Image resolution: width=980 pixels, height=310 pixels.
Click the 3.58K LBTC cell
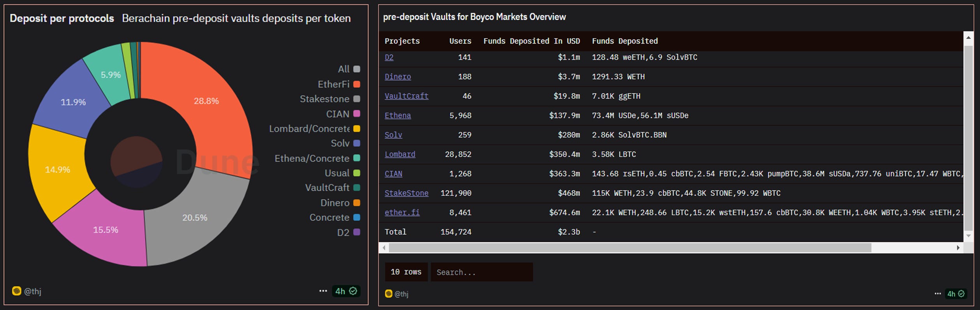(614, 154)
